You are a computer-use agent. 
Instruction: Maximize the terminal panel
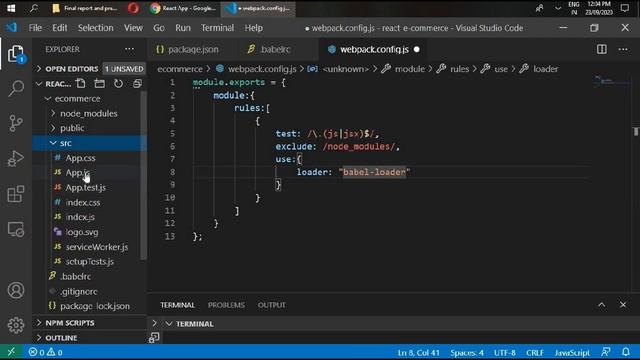pyautogui.click(x=602, y=305)
